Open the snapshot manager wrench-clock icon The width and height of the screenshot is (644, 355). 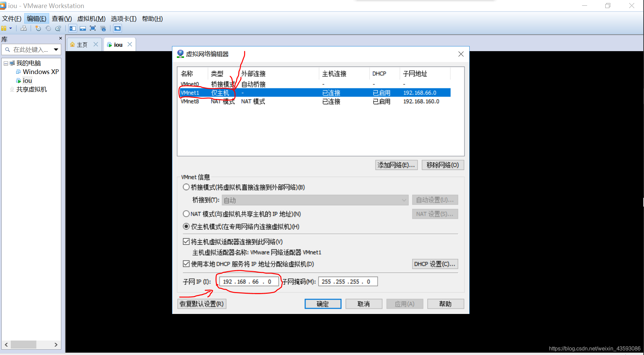pyautogui.click(x=58, y=29)
